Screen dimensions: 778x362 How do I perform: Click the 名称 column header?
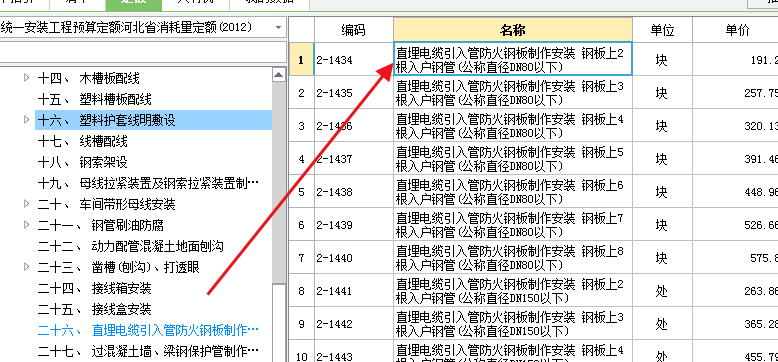point(513,30)
